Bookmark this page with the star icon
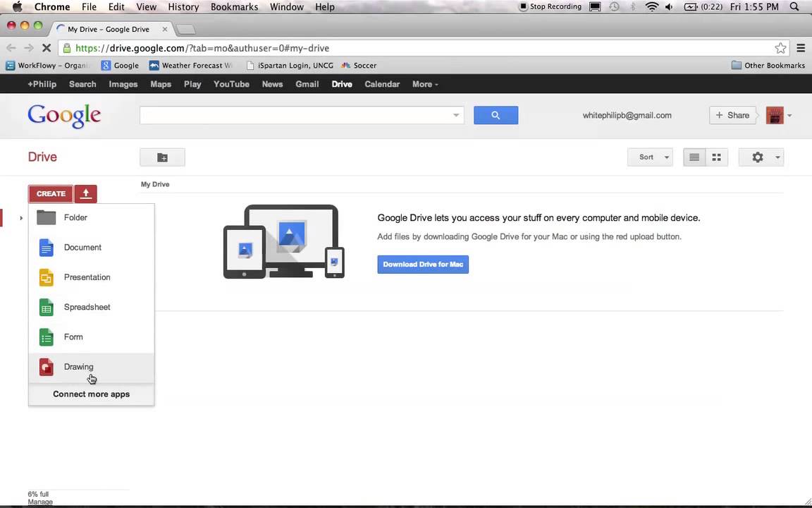Viewport: 812px width, 508px height. coord(780,48)
